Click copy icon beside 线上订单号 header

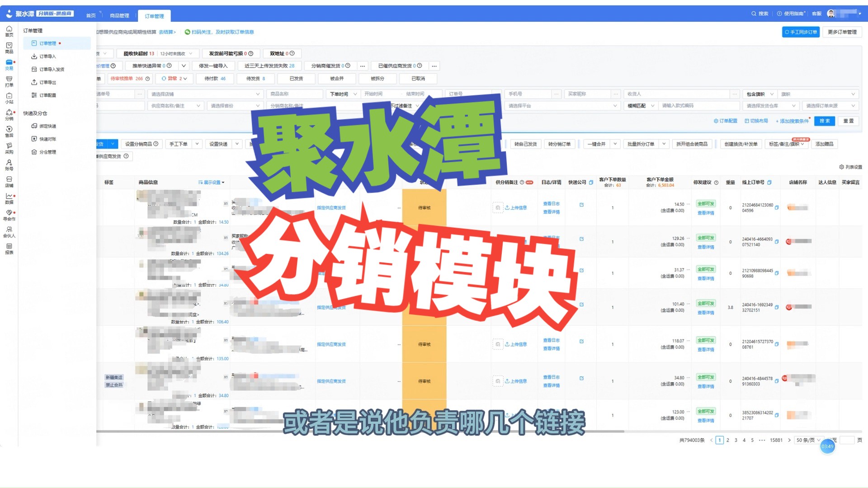pos(769,183)
